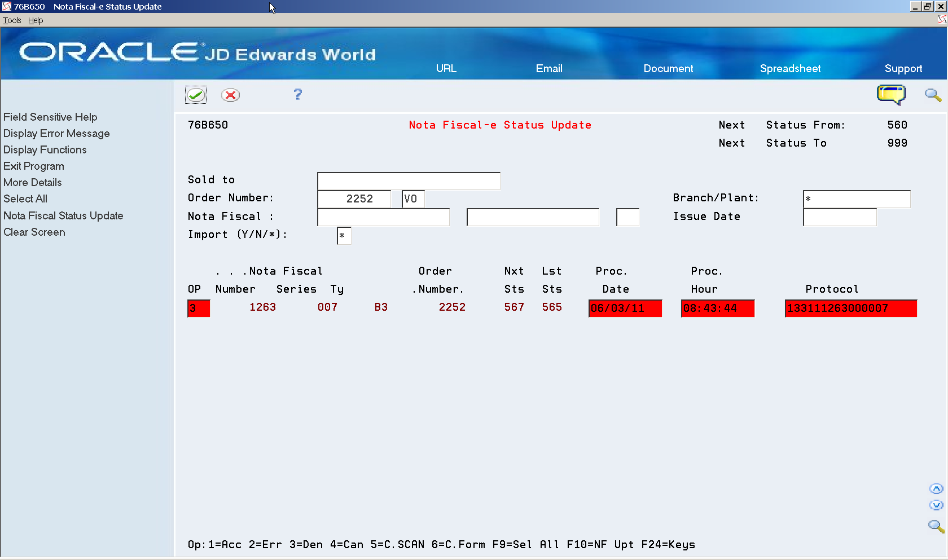The width and height of the screenshot is (948, 560).
Task: Click the Issue Date input field
Action: click(840, 217)
